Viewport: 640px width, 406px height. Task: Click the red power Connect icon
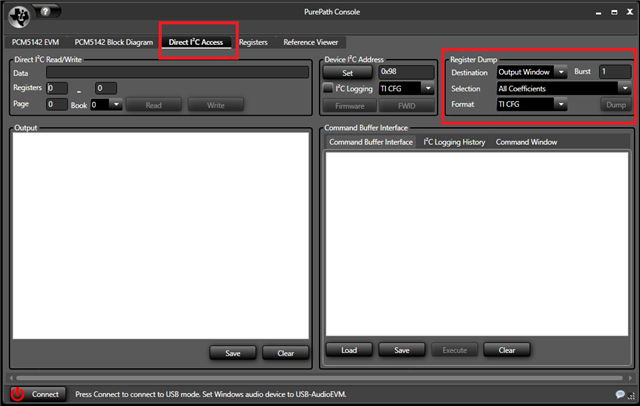pyautogui.click(x=18, y=394)
